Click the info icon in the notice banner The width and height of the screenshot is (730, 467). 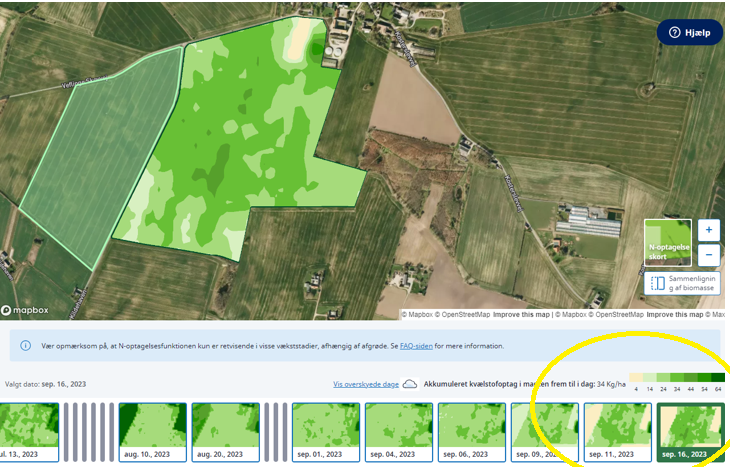pos(25,345)
